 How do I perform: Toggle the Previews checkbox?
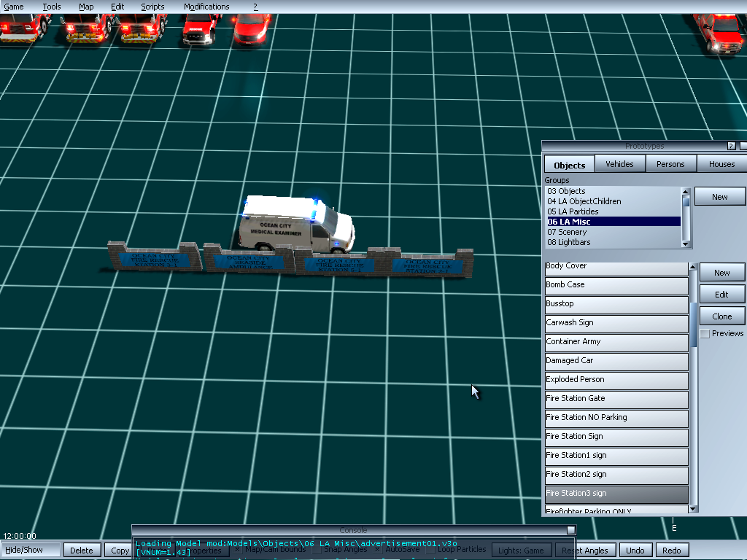[x=705, y=334]
